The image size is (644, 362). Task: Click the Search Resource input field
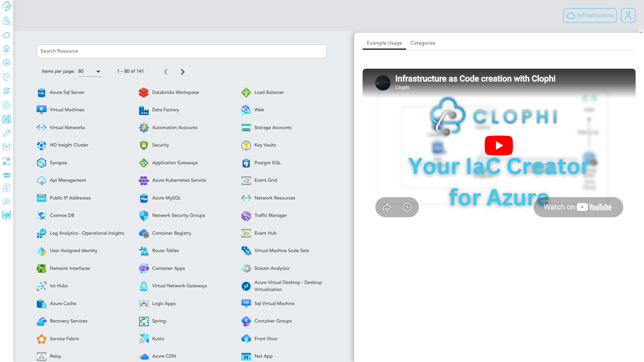point(181,51)
